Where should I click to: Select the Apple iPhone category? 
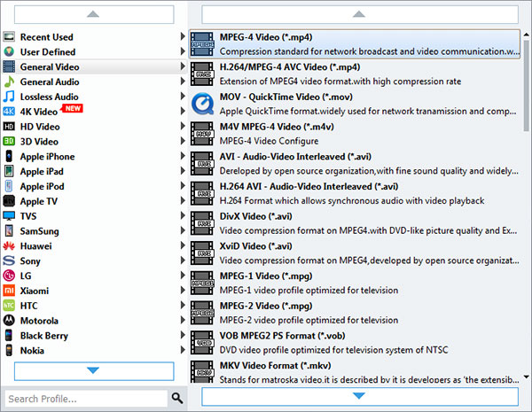click(47, 157)
